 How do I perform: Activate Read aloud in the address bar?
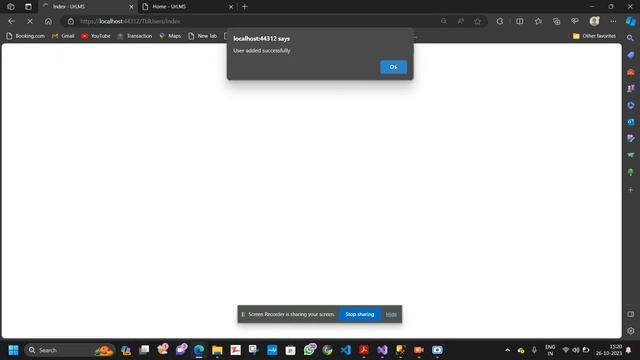(x=461, y=21)
